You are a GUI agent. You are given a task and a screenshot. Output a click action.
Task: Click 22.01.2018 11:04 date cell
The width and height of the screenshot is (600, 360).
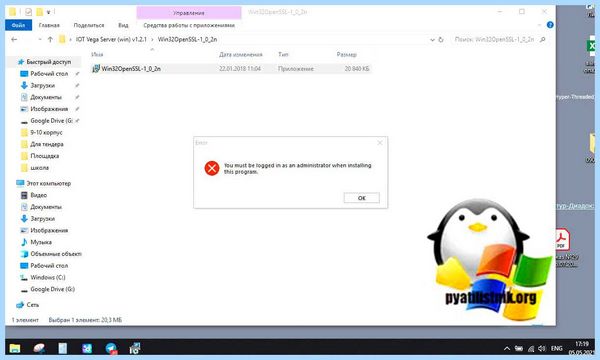tap(240, 69)
